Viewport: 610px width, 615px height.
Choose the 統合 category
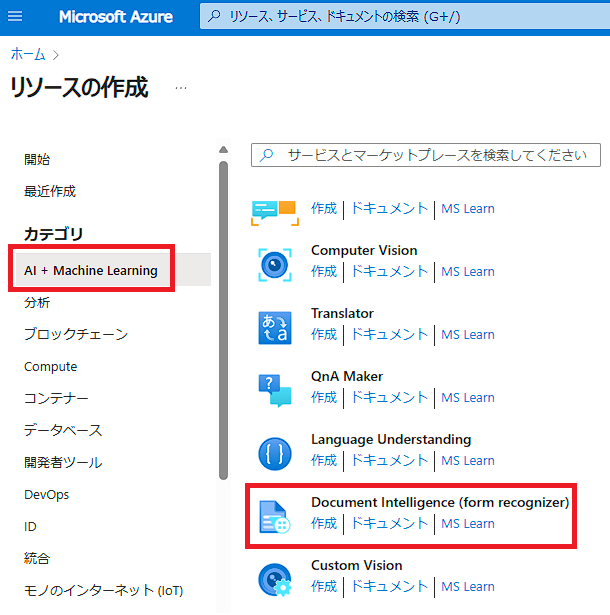[37, 559]
